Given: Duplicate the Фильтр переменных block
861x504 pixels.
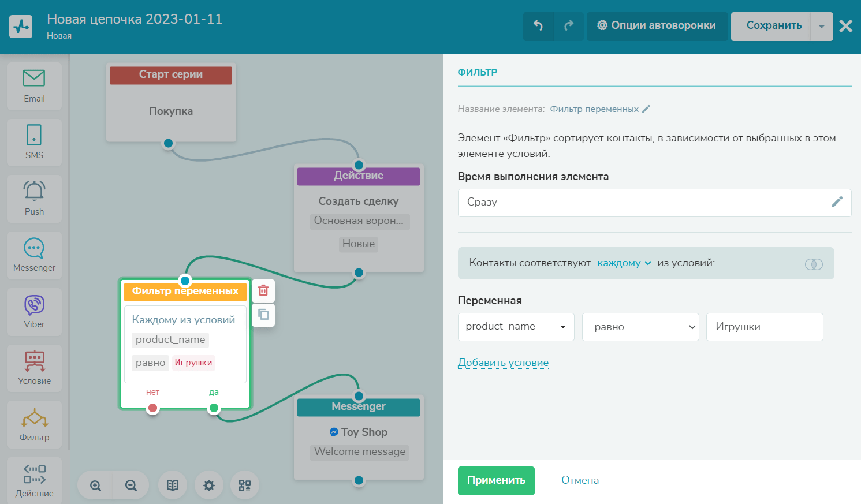Looking at the screenshot, I should (x=263, y=315).
